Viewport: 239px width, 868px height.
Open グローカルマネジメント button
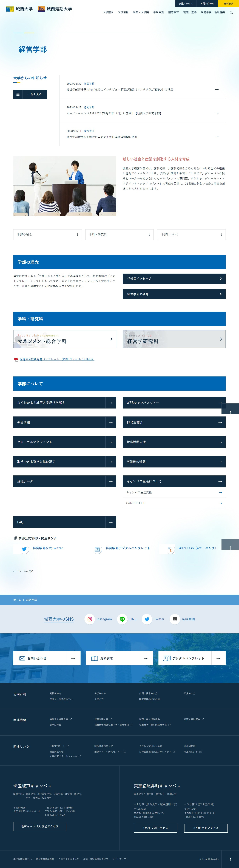click(65, 442)
